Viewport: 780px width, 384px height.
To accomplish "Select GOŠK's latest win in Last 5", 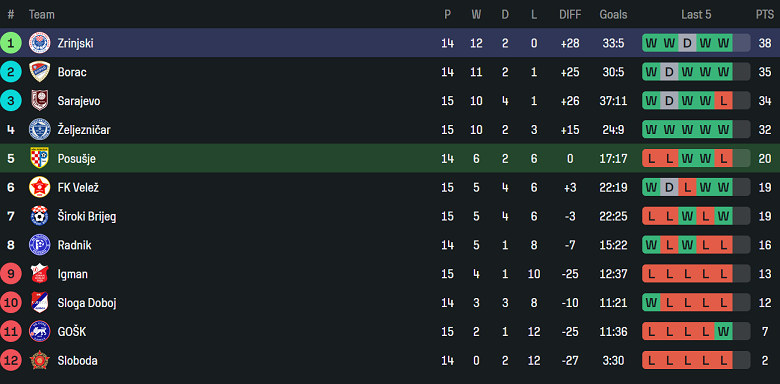I will point(723,331).
